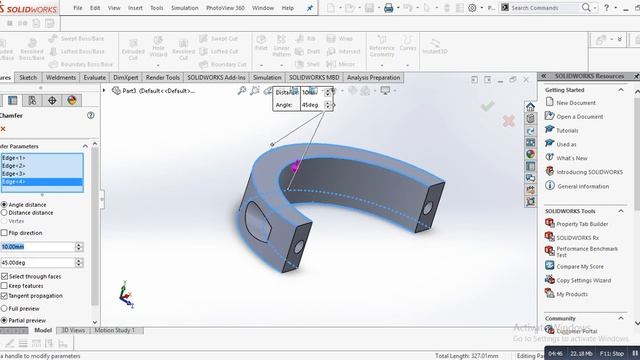The width and height of the screenshot is (640, 360).
Task: Open SOLIDWORKS Resources home icon in task pane
Action: [x=530, y=107]
